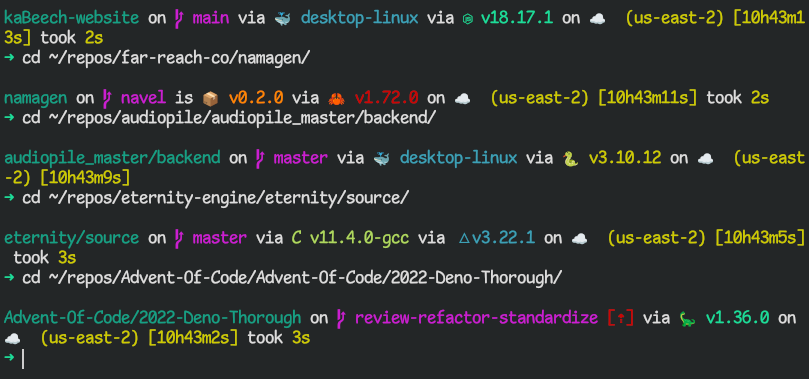Click the CMake triangle icon before v3.22.1

[463, 238]
